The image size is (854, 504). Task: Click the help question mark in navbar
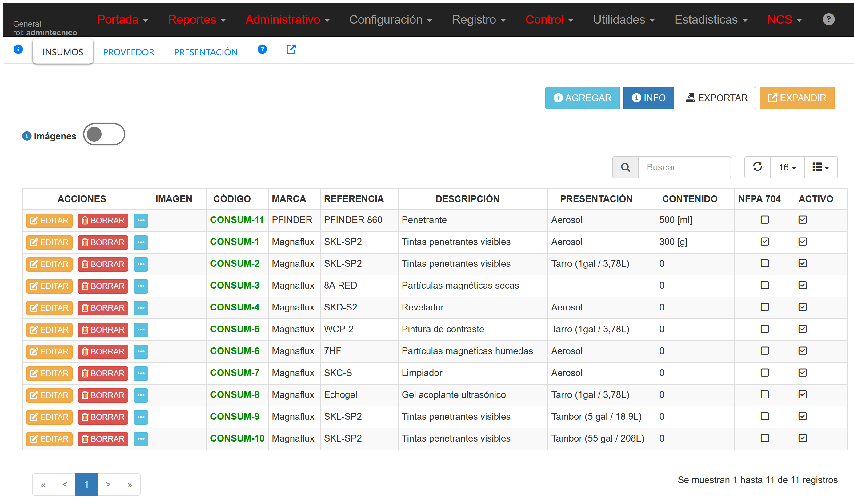(828, 19)
